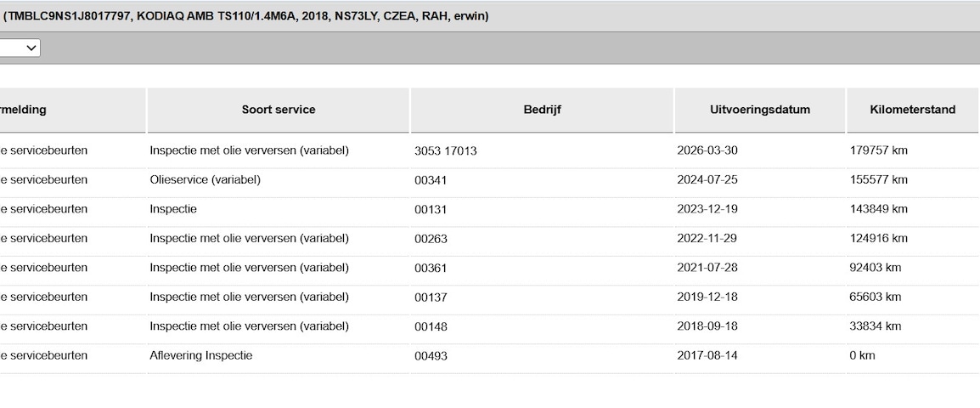This screenshot has width=980, height=408.
Task: Select the Kilometerstand column header
Action: pyautogui.click(x=913, y=110)
